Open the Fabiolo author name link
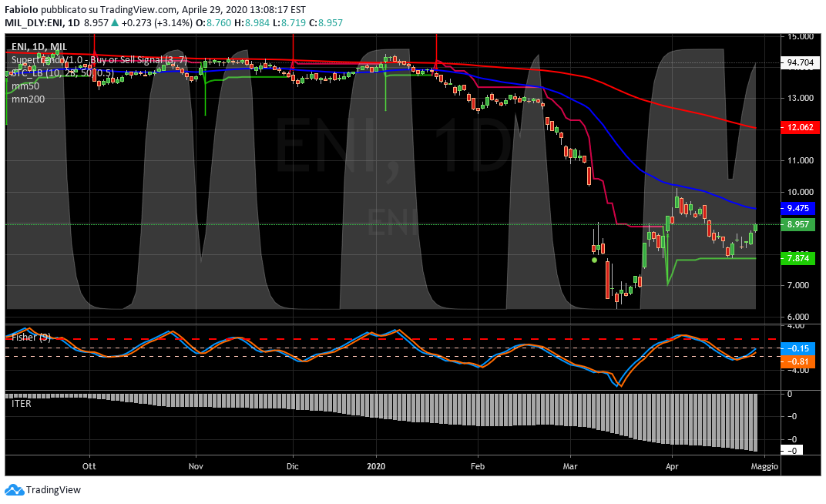 coord(22,10)
